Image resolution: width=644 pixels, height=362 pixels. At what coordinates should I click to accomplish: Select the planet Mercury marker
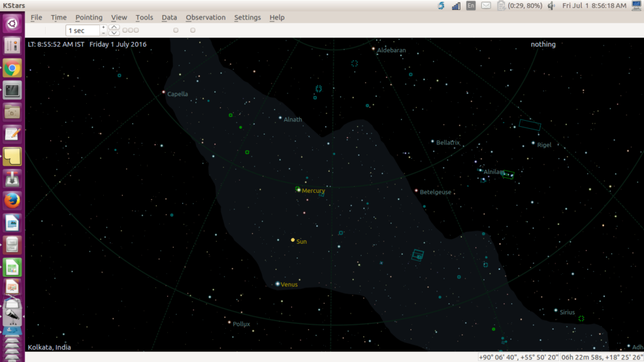[298, 190]
